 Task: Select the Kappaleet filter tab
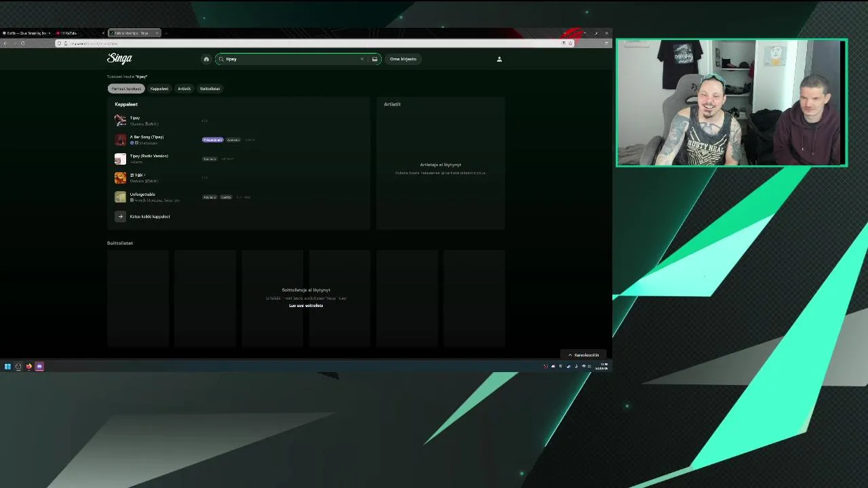[x=159, y=89]
